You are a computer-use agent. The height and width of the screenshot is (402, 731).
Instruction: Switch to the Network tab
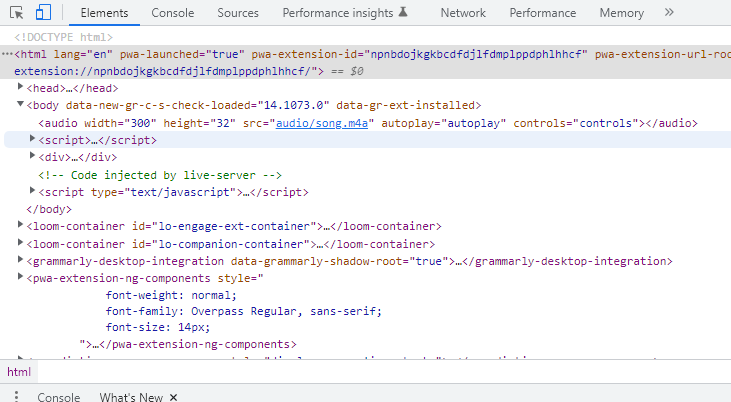tap(463, 13)
